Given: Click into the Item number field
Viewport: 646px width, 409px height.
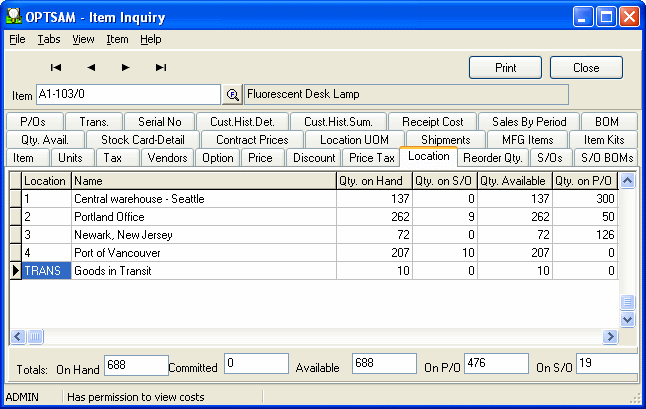Looking at the screenshot, I should (127, 95).
